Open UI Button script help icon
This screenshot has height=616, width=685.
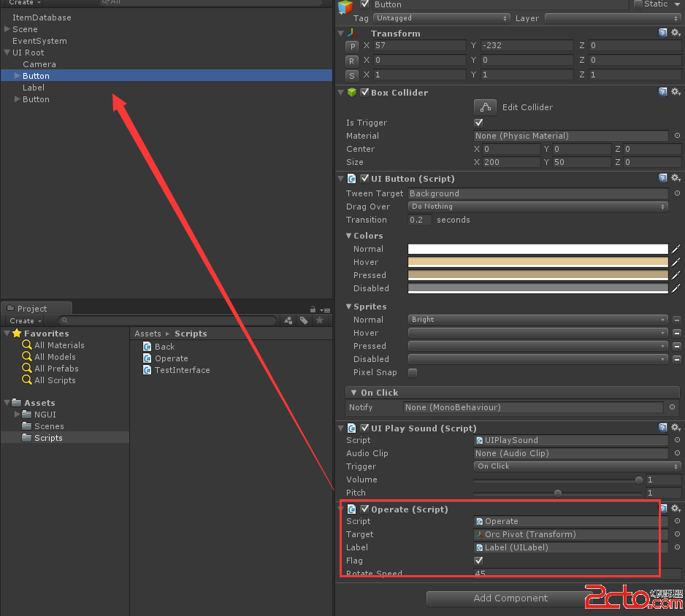tap(662, 177)
